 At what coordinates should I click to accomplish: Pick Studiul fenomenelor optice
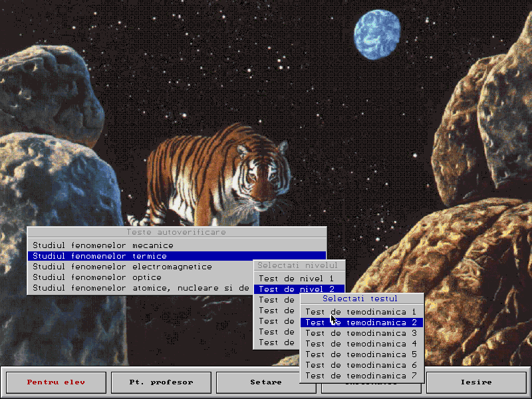tap(97, 277)
